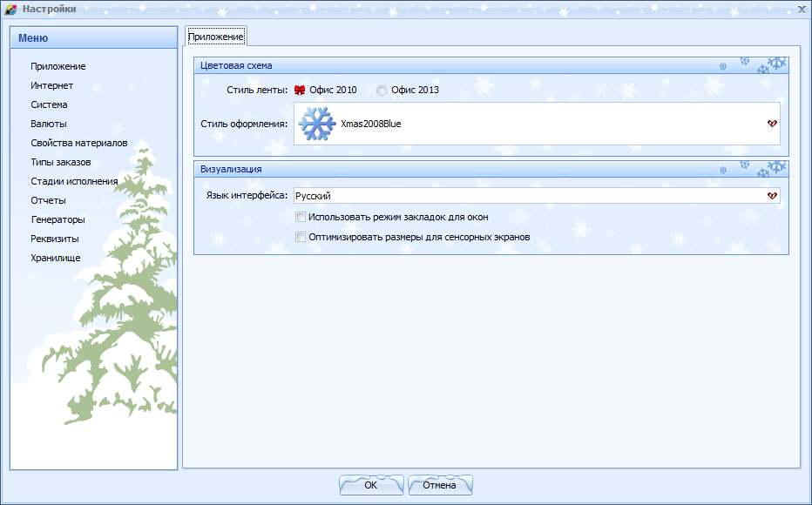Click the Стиль оформления label
This screenshot has height=505, width=812.
244,124
